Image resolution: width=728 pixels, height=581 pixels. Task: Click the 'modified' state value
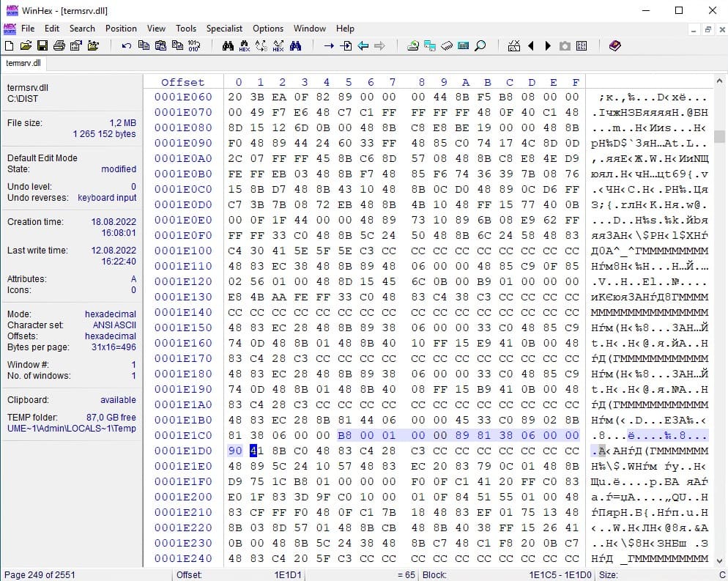119,169
